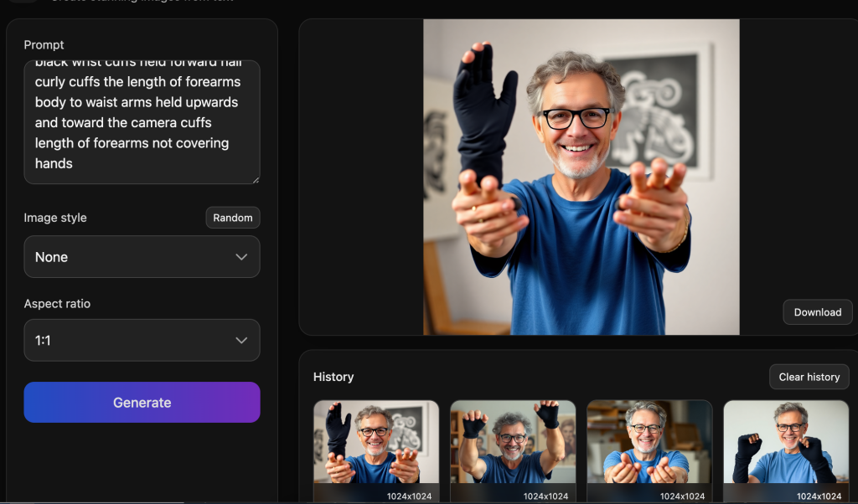Screen dimensions: 858x504
Task: Click the chevron arrow in Aspect ratio box
Action: click(x=241, y=341)
